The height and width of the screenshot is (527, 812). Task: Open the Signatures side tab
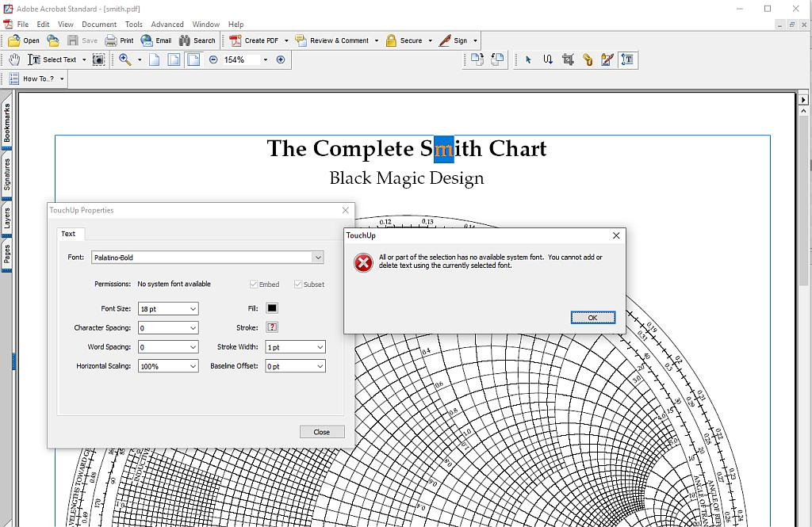click(x=6, y=174)
